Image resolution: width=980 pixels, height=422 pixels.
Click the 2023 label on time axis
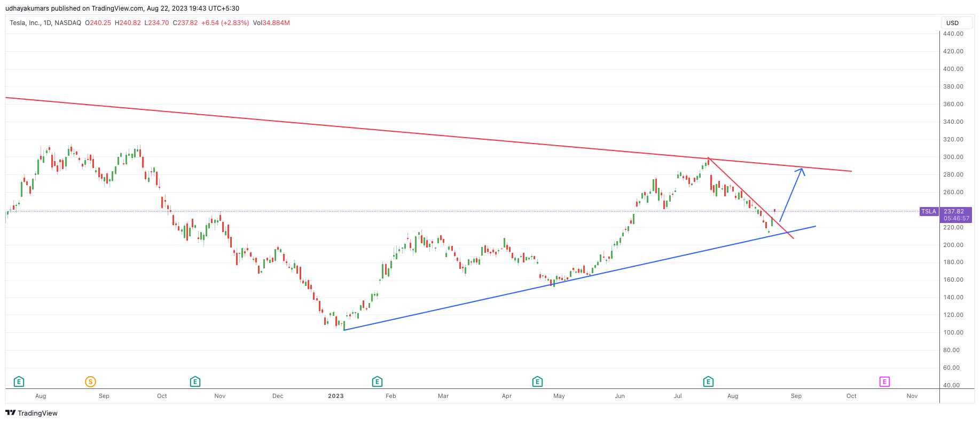335,396
